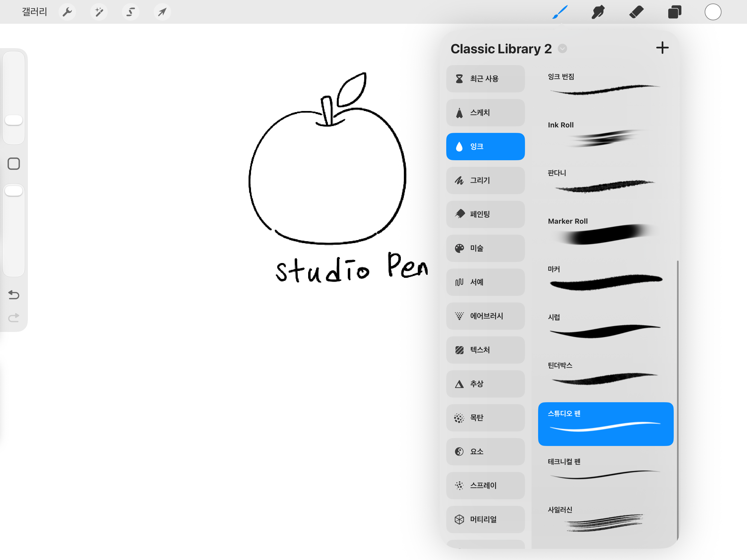The height and width of the screenshot is (560, 747).
Task: Switch to the 에어브러시 brush category
Action: pyautogui.click(x=485, y=316)
